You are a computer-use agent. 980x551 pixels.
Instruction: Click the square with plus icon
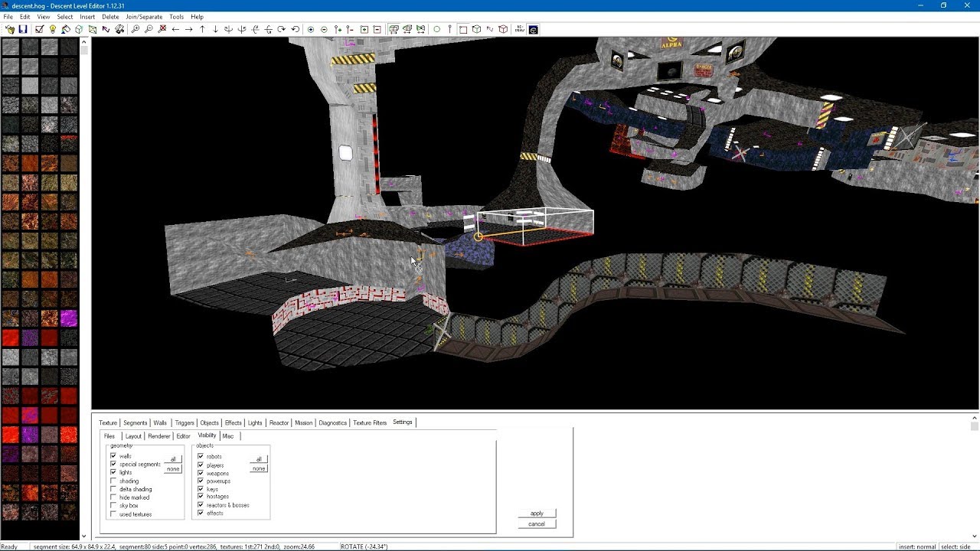364,29
